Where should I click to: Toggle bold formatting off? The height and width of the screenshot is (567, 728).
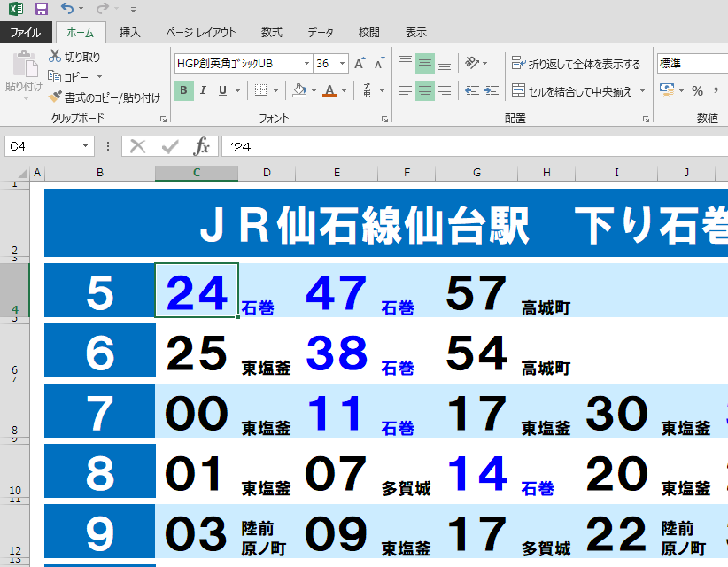[183, 90]
